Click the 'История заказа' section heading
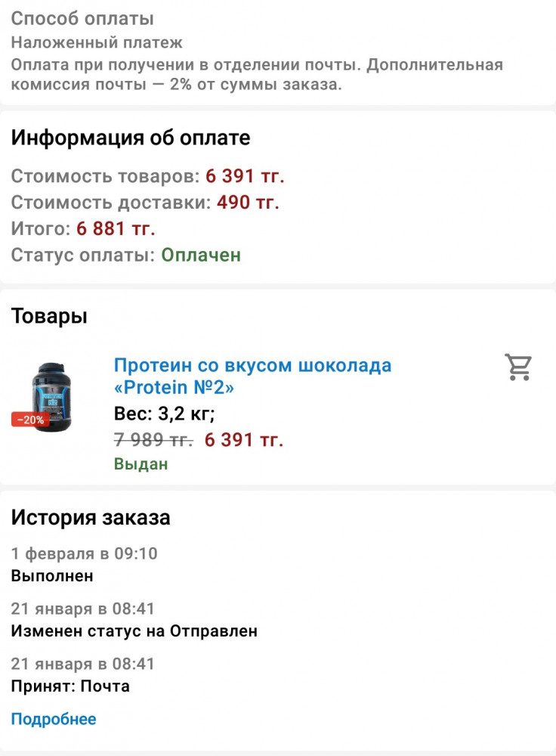Screen dimensions: 556x756 click(91, 517)
